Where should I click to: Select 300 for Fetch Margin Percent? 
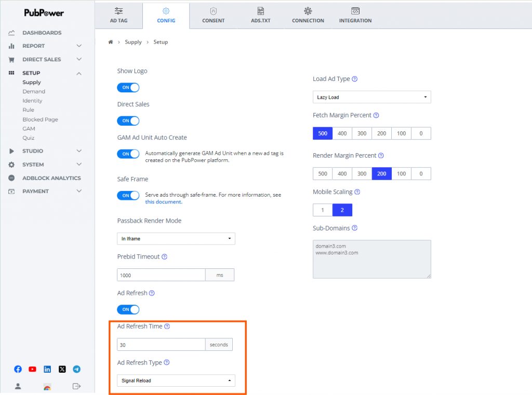(362, 133)
